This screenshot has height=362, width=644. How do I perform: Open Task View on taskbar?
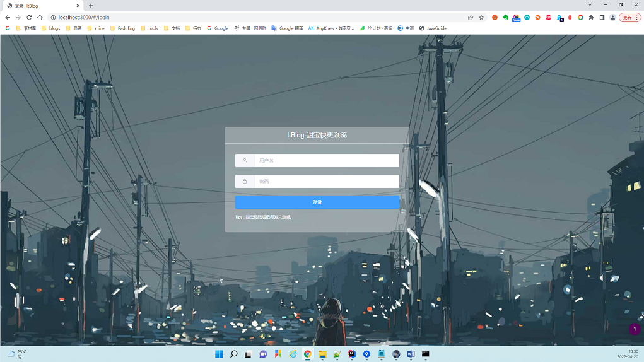(x=248, y=354)
